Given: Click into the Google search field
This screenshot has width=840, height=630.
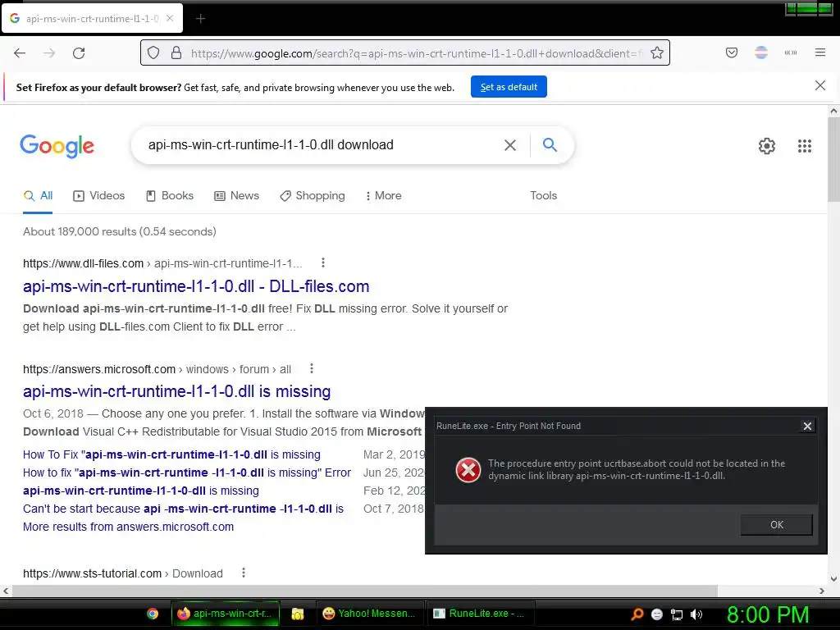Looking at the screenshot, I should [x=322, y=145].
